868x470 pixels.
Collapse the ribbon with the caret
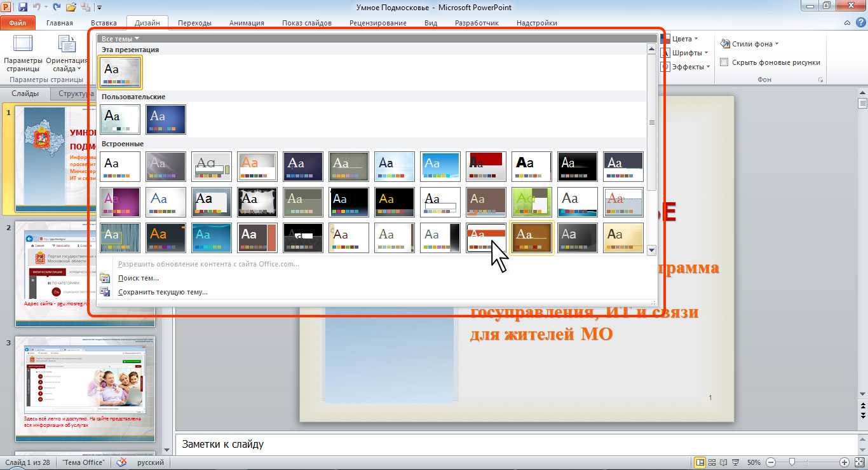pos(846,23)
